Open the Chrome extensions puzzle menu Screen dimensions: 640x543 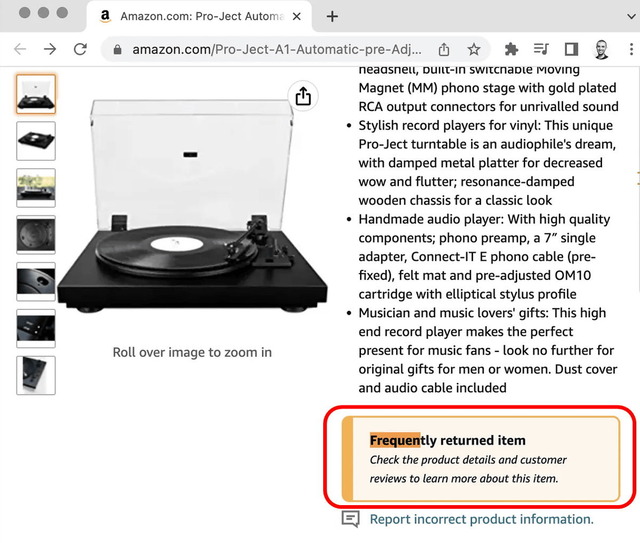[x=511, y=49]
